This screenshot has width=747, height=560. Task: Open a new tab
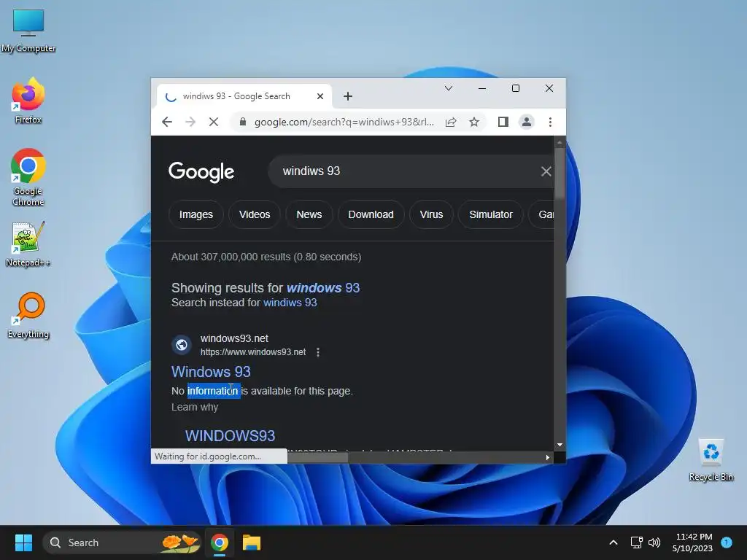pyautogui.click(x=348, y=96)
